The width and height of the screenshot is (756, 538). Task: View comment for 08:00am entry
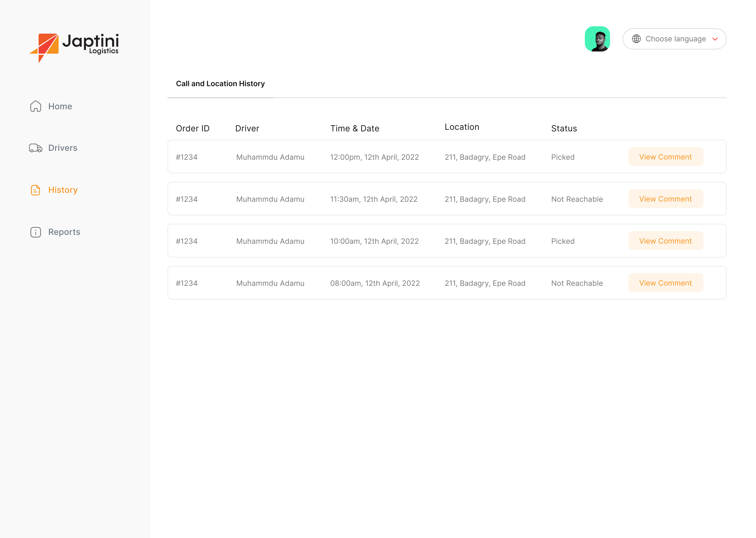[x=666, y=283]
